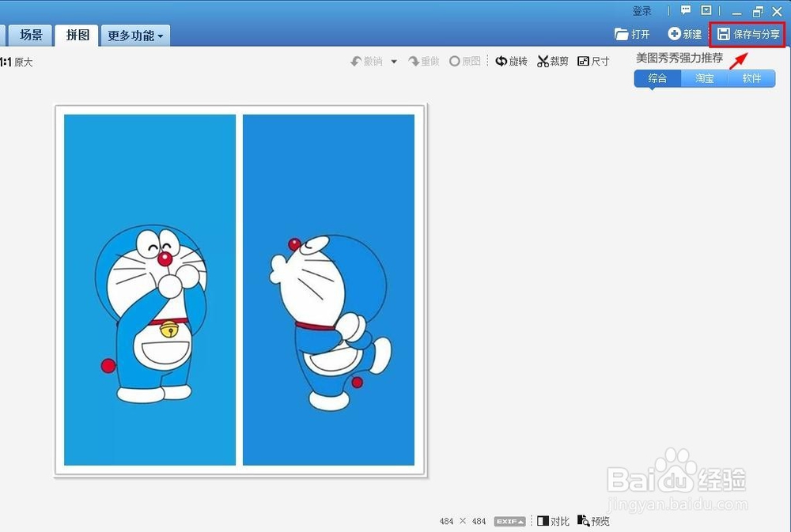Open the title bar dropdown box icon
Viewport: 791px width, 532px height.
pyautogui.click(x=706, y=10)
